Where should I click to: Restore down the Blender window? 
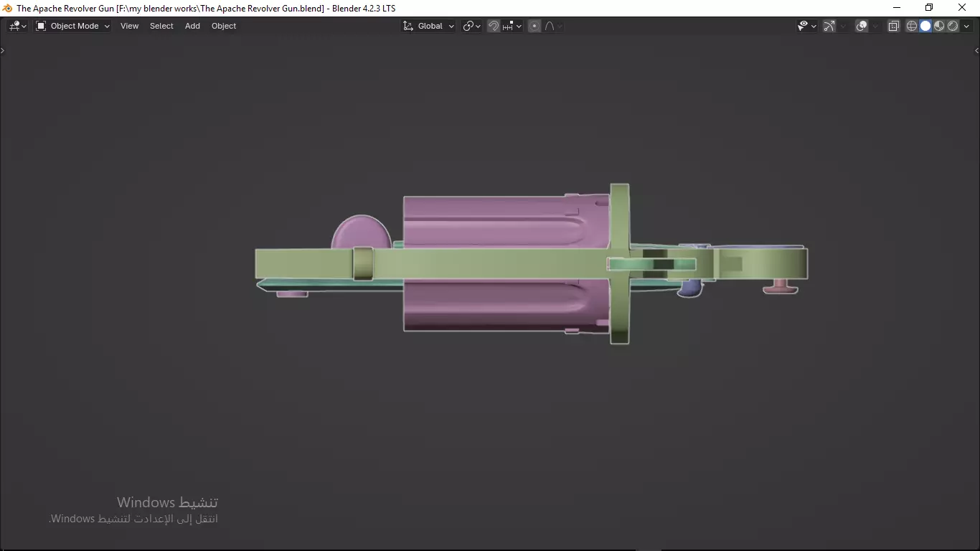(929, 8)
